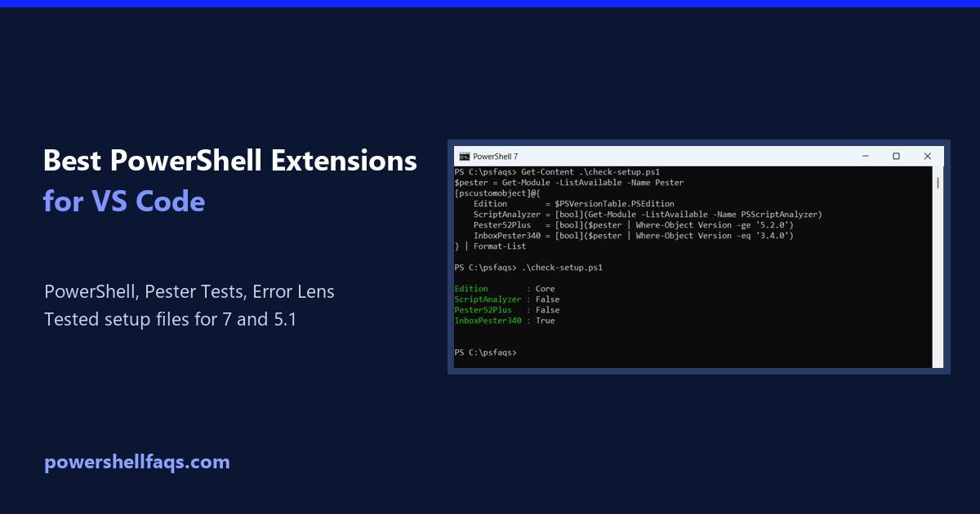
Task: Close the PowerShell 7 window
Action: [x=928, y=156]
